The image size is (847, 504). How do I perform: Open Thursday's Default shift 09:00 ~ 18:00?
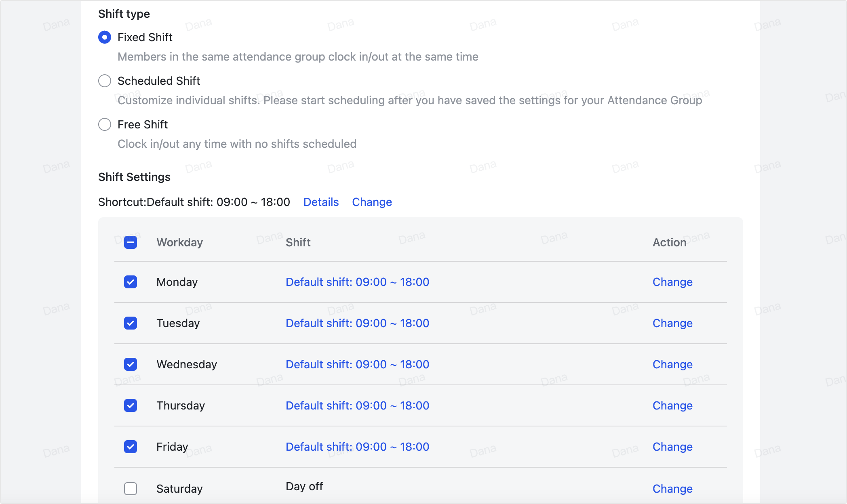[357, 405]
